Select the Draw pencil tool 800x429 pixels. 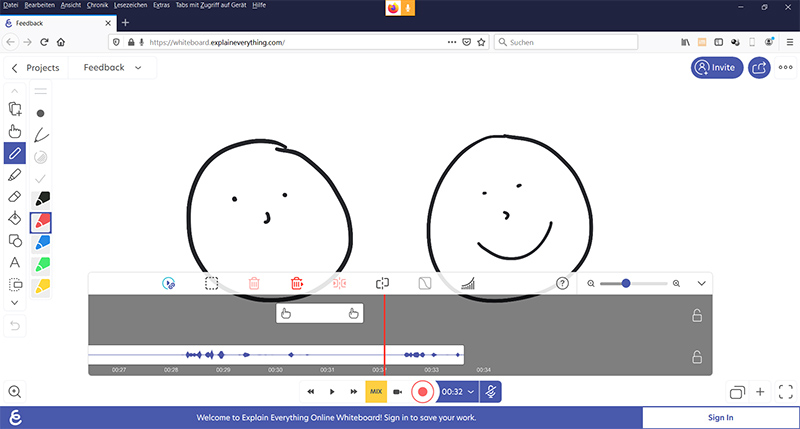(x=15, y=153)
